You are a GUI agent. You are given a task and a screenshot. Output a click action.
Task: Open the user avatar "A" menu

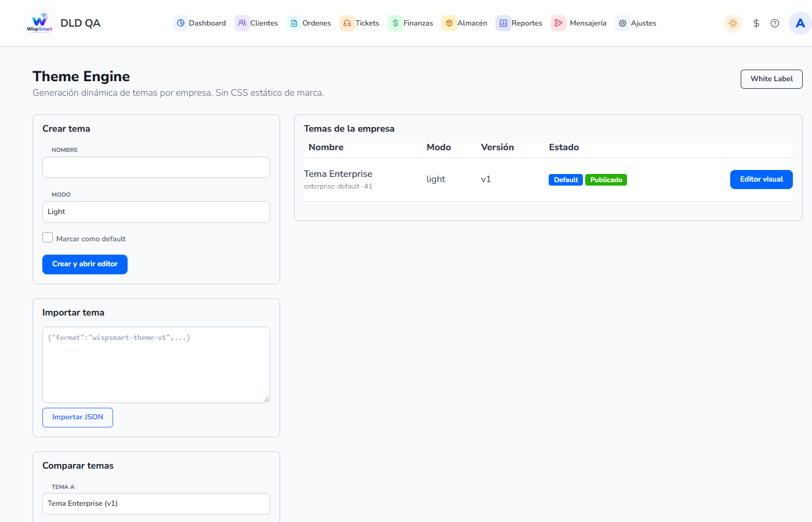tap(800, 23)
